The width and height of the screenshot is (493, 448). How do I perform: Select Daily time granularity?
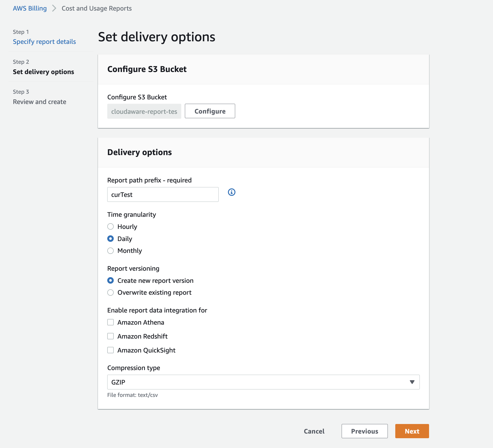point(110,239)
